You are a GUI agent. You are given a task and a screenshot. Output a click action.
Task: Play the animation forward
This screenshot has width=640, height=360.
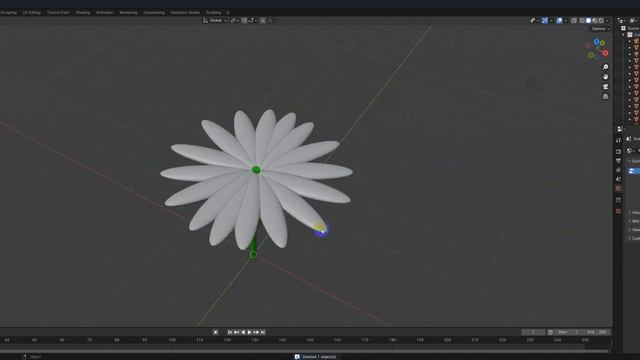pos(249,332)
